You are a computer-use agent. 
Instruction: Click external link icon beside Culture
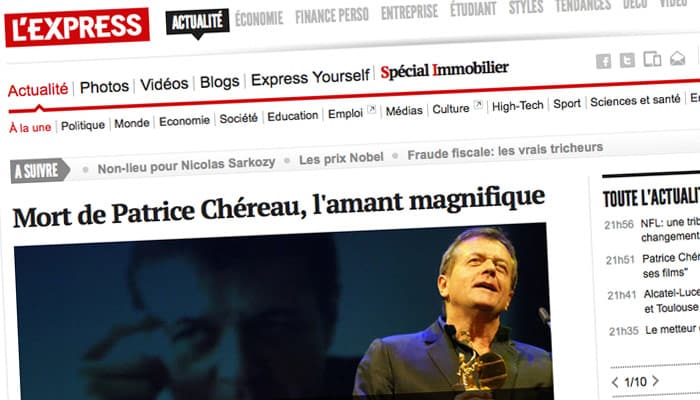click(x=478, y=105)
